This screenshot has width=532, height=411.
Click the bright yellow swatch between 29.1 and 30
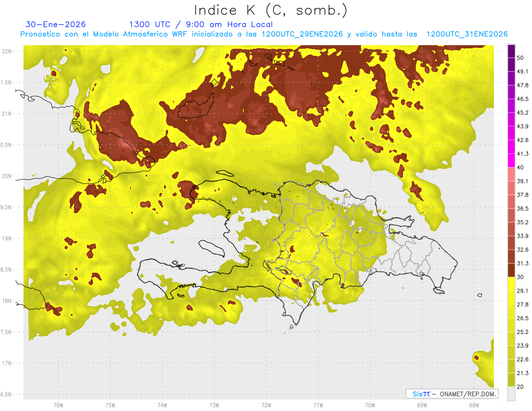[x=511, y=284]
